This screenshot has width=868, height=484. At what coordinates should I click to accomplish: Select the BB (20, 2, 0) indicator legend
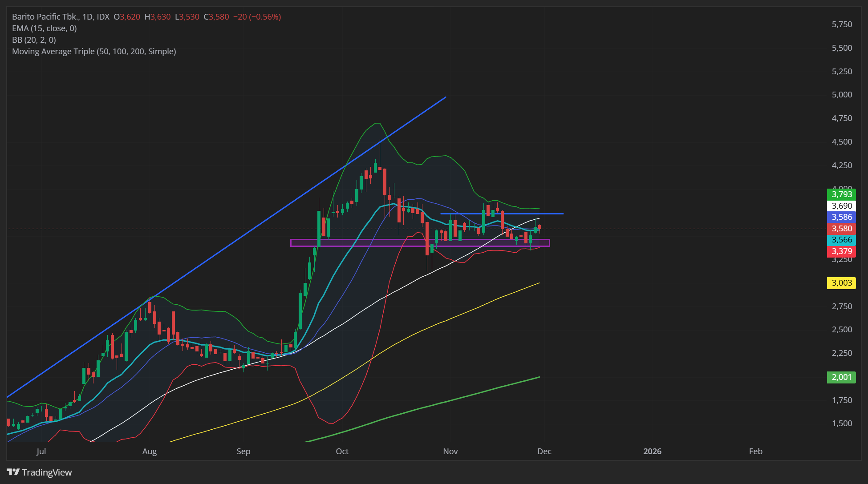pos(34,40)
